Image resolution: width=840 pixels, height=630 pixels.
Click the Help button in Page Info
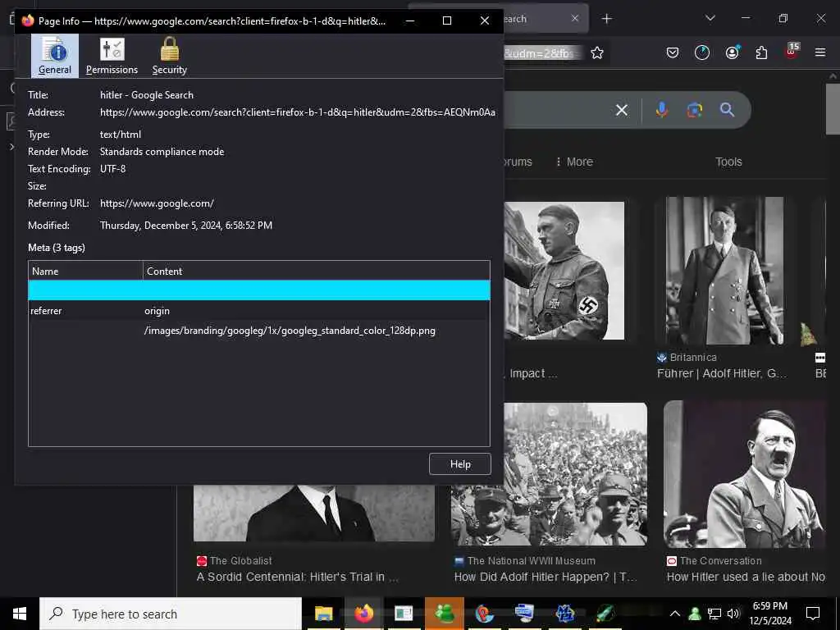459,464
